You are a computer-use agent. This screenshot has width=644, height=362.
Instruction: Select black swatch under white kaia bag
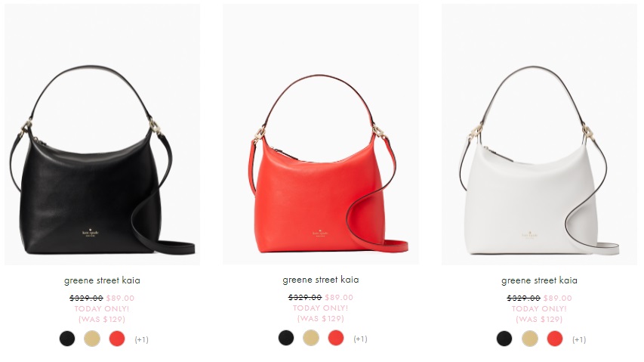(x=504, y=339)
